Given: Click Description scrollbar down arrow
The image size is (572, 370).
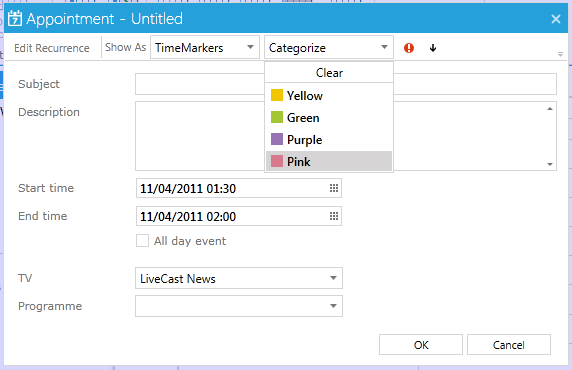Looking at the screenshot, I should click(x=550, y=165).
